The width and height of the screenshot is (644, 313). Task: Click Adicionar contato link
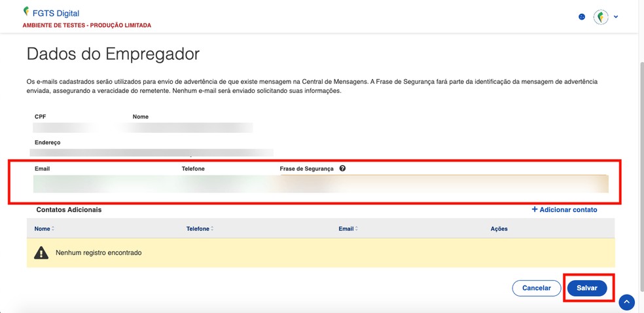[564, 210]
